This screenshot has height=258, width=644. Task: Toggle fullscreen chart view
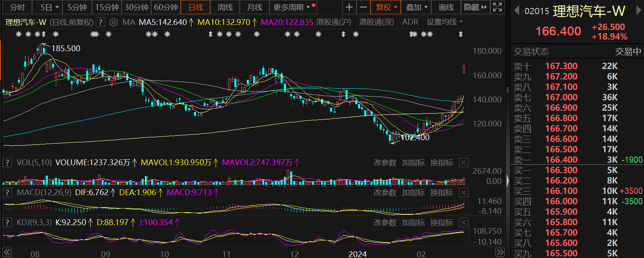pos(497,7)
